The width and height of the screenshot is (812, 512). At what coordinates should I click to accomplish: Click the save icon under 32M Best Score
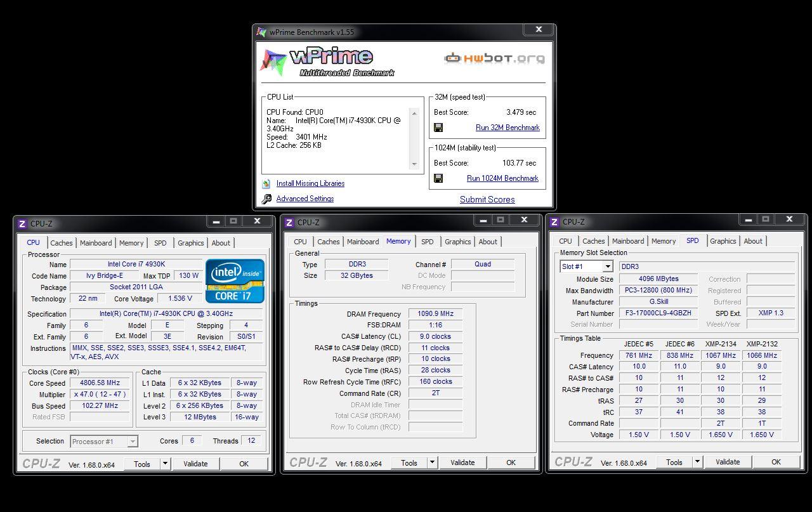pyautogui.click(x=438, y=128)
